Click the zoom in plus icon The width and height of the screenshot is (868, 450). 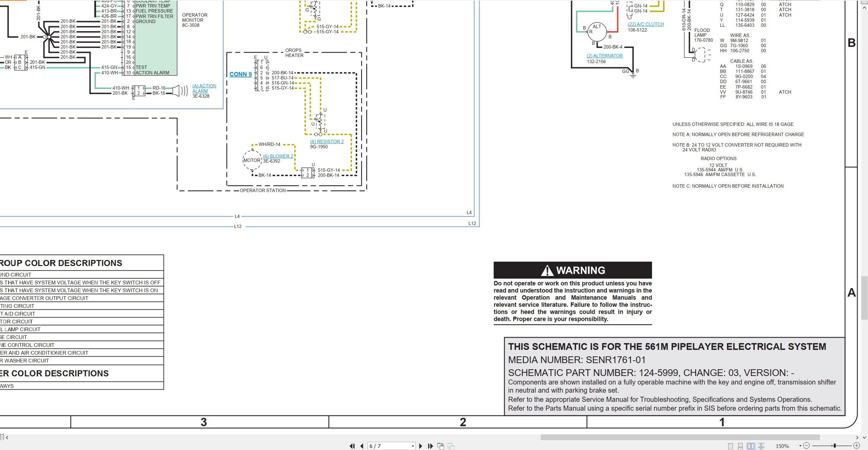coord(856,446)
